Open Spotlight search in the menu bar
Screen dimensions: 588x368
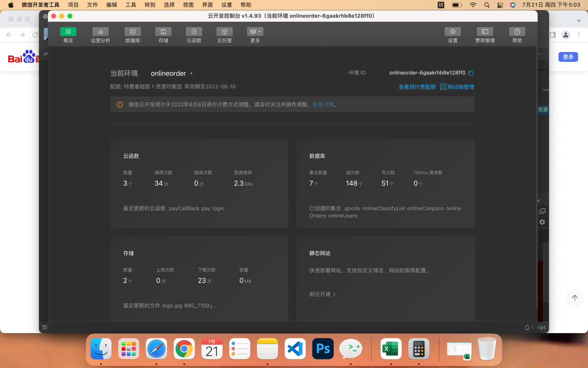pos(486,5)
